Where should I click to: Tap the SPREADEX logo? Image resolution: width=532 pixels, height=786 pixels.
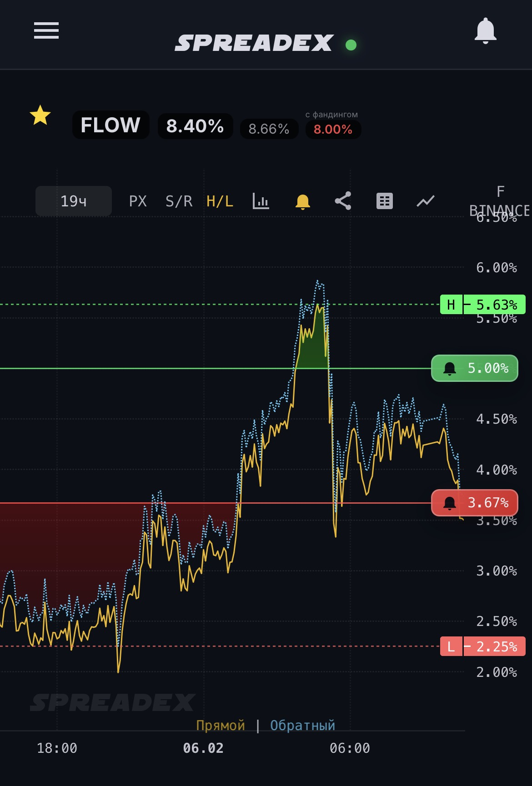click(255, 43)
